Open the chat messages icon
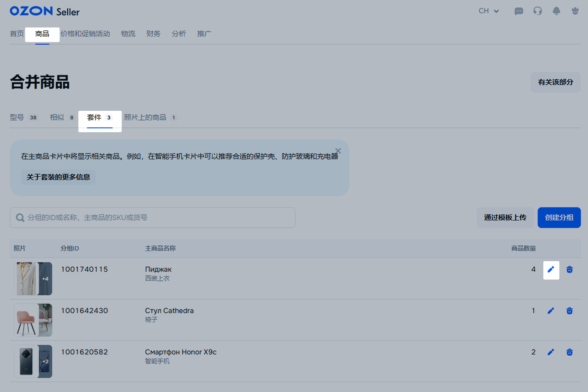The width and height of the screenshot is (588, 392). point(519,11)
